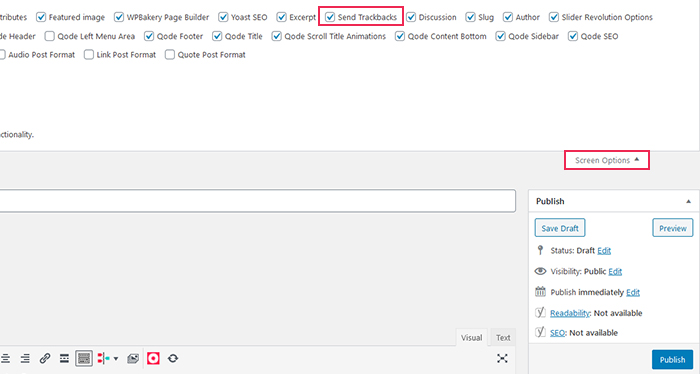Click the circular refresh arrows toolbar icon
The height and width of the screenshot is (374, 700).
click(173, 358)
